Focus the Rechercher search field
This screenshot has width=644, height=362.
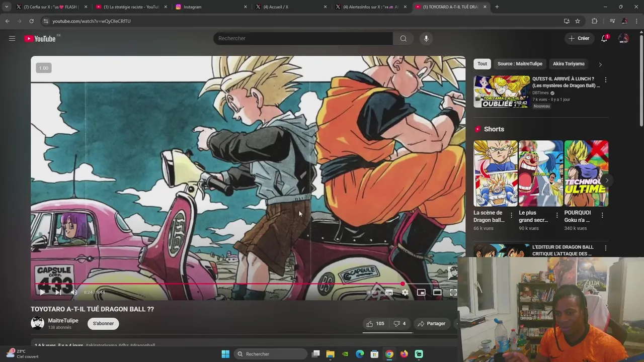[x=303, y=38]
